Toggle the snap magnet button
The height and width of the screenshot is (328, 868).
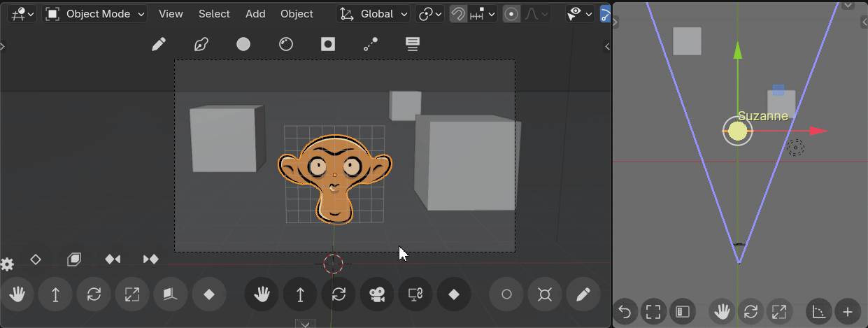[458, 13]
